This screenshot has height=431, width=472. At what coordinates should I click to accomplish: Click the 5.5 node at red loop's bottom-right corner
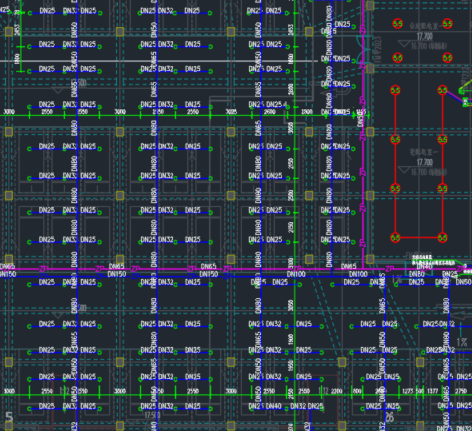tap(442, 238)
